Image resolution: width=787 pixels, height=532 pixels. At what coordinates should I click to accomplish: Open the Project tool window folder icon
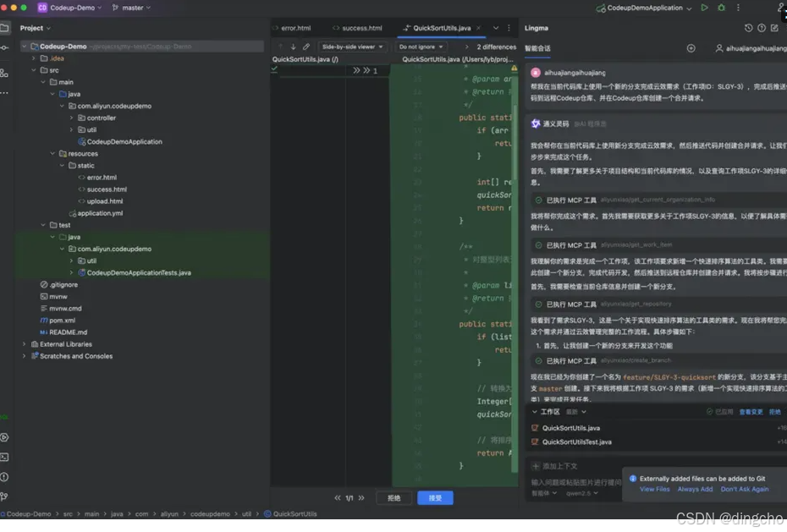click(x=4, y=28)
